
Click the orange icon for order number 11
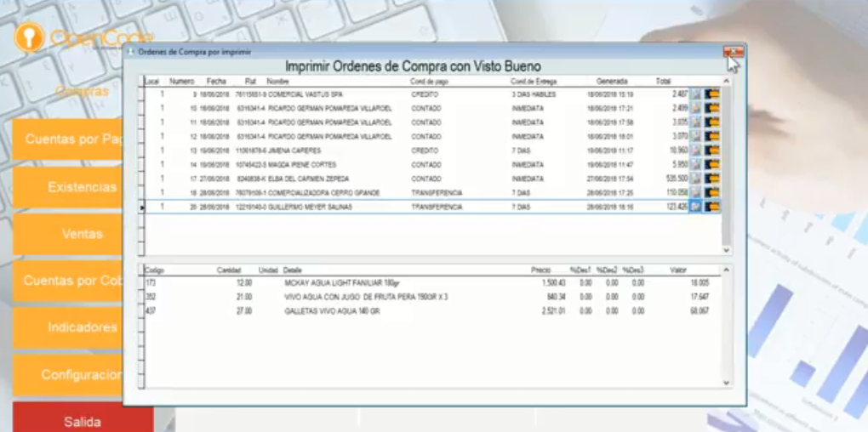pos(712,122)
